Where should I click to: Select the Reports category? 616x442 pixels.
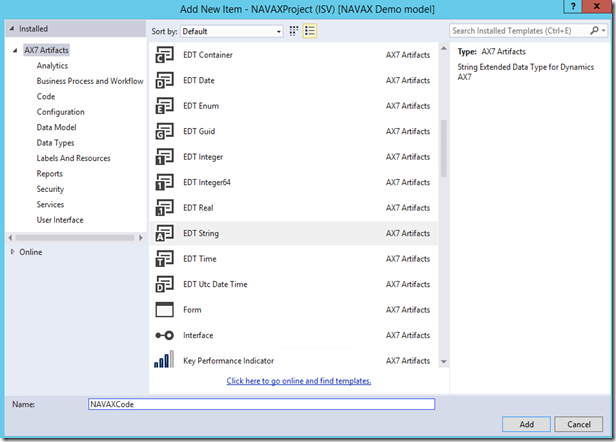pyautogui.click(x=50, y=174)
